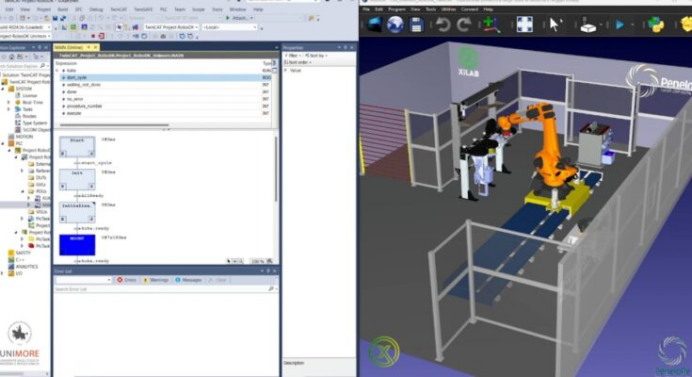Image resolution: width=692 pixels, height=377 pixels.
Task: Run simulation with the blue play icon
Action: tap(620, 25)
